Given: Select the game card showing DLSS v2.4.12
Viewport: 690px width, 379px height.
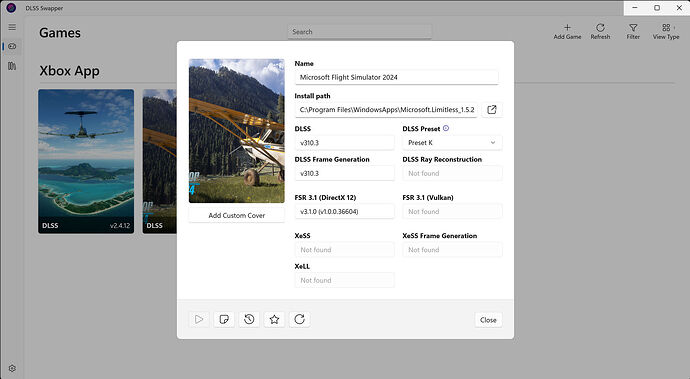Looking at the screenshot, I should point(86,161).
